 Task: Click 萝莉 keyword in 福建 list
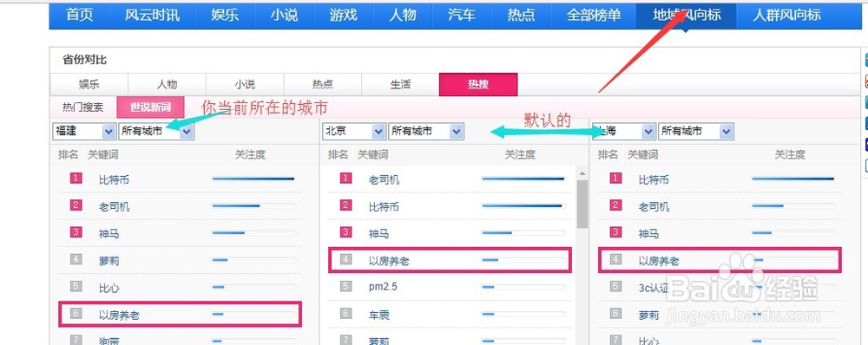point(109,261)
